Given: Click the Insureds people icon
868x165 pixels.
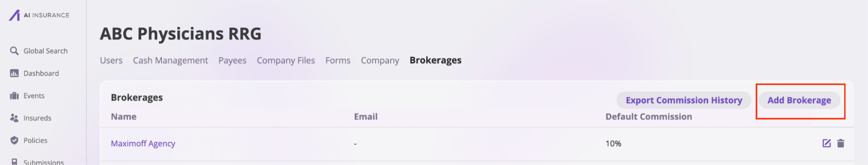Looking at the screenshot, I should (14, 118).
